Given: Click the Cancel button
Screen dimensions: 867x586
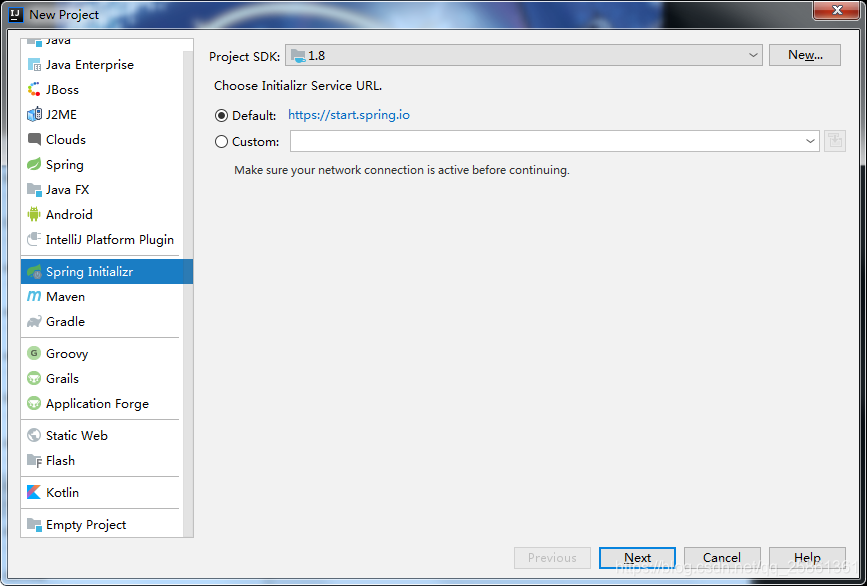Looking at the screenshot, I should [722, 558].
